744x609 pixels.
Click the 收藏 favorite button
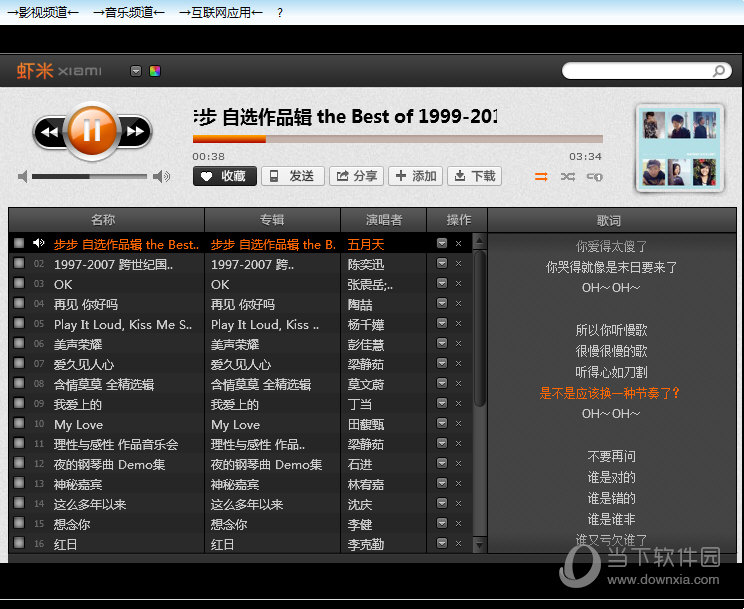point(224,176)
